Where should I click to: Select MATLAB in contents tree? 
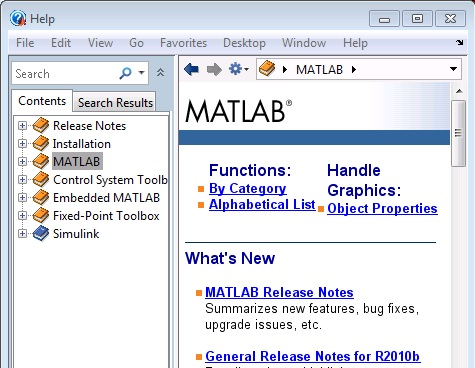coord(77,162)
